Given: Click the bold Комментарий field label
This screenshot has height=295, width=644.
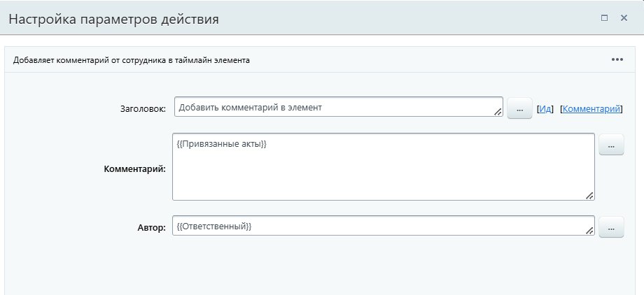Looking at the screenshot, I should 134,169.
